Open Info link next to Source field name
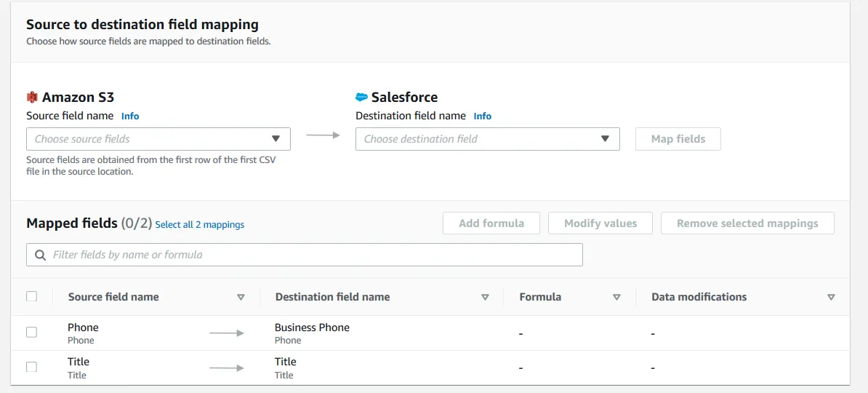868x393 pixels. [x=130, y=116]
